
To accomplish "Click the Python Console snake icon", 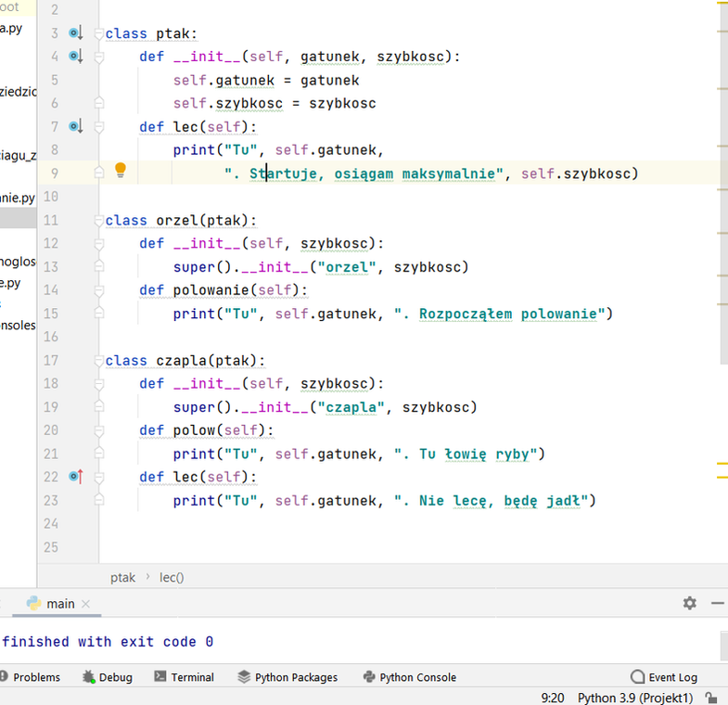I will [x=369, y=676].
